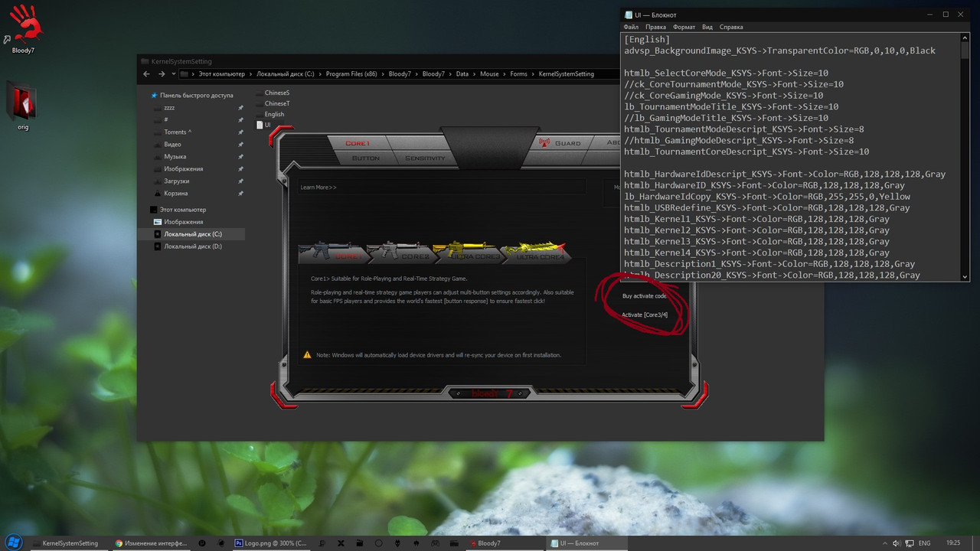Screen dimensions: 980x551
Task: Open the ChineseS folder
Action: (273, 93)
